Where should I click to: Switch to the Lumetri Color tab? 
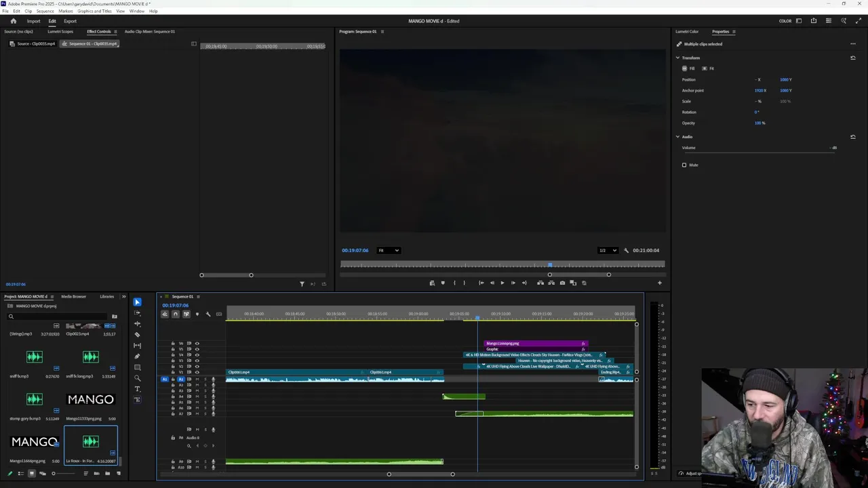click(x=687, y=31)
